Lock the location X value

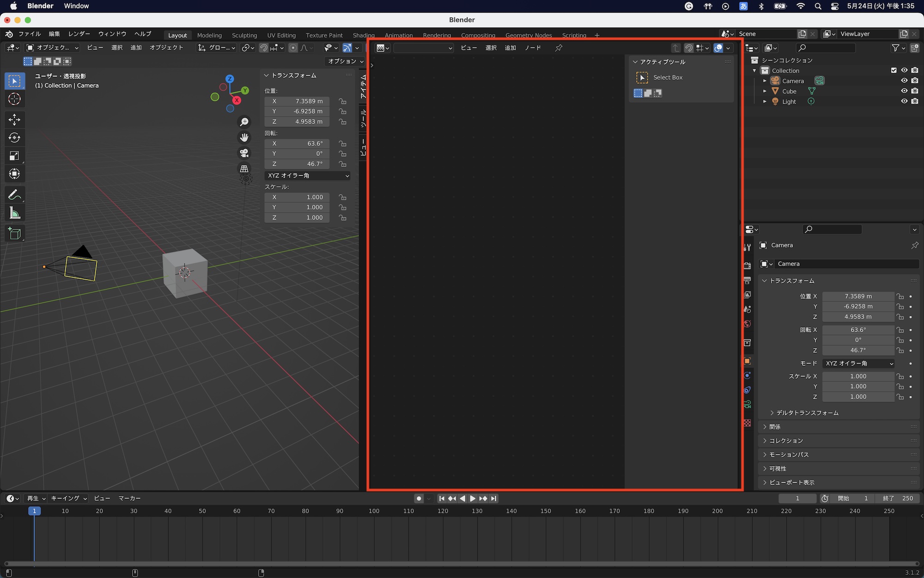pos(342,101)
